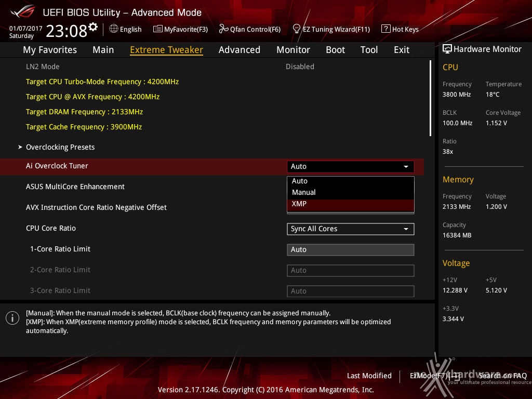
Task: Select the LN2 Mode row
Action: (212, 66)
